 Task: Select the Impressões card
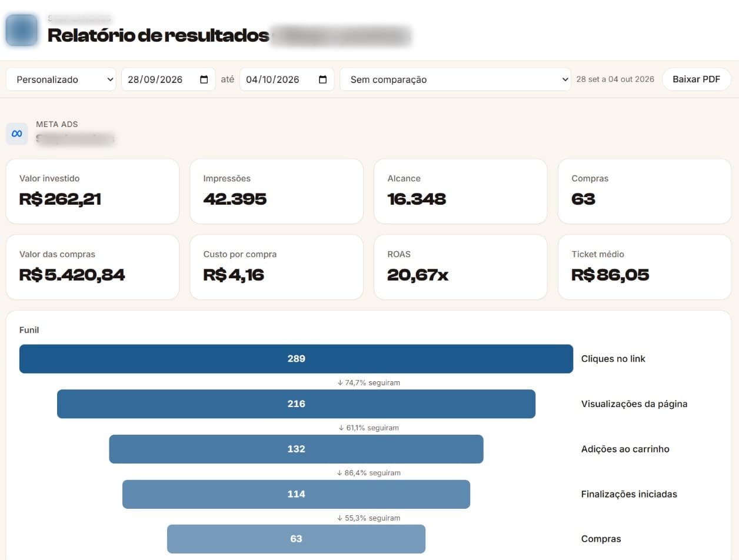277,191
